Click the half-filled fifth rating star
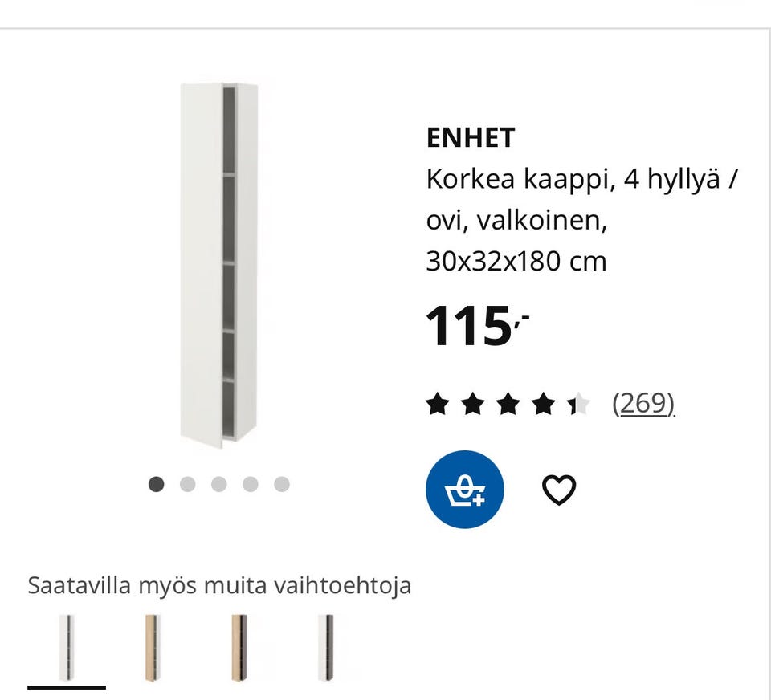771x700 pixels. [580, 403]
